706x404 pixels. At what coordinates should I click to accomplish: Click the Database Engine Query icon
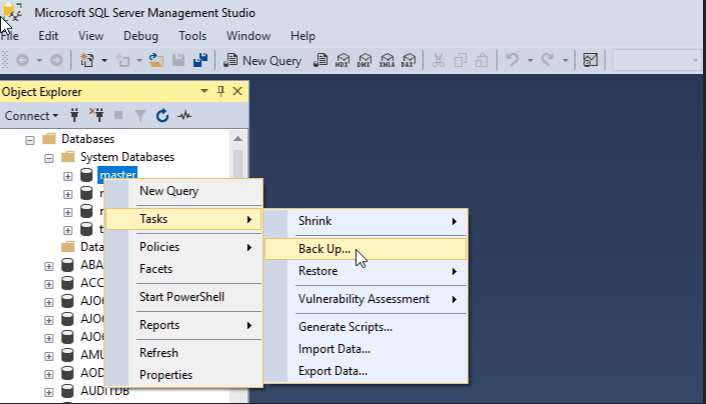320,60
